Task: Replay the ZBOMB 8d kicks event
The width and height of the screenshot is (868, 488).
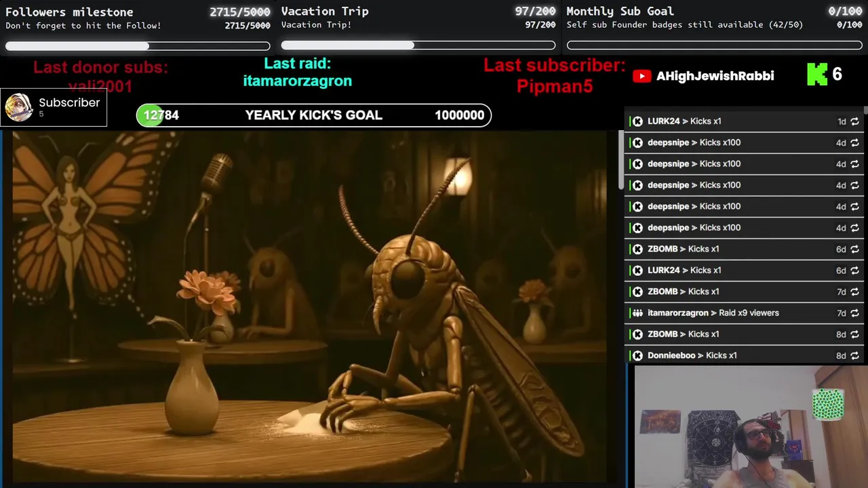Action: (x=854, y=334)
